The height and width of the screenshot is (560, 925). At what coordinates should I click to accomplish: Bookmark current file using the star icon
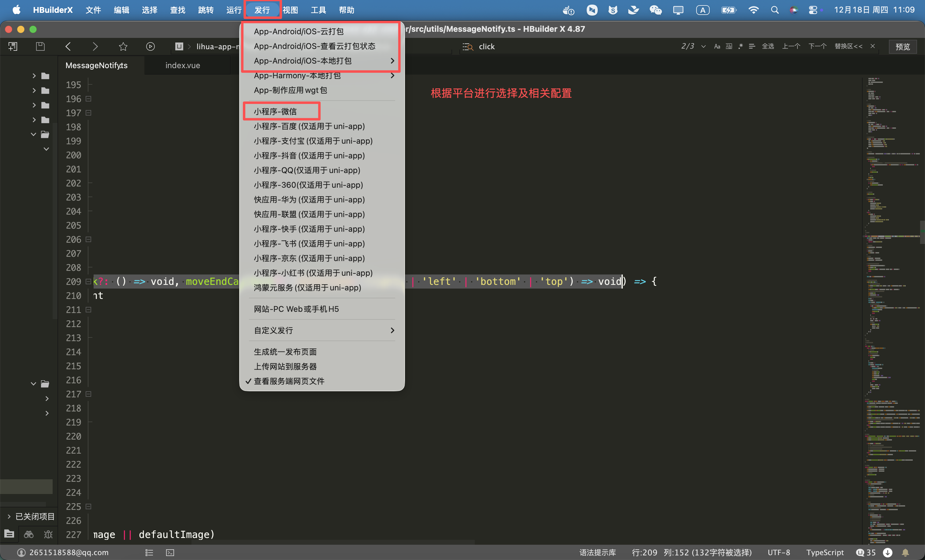(123, 46)
